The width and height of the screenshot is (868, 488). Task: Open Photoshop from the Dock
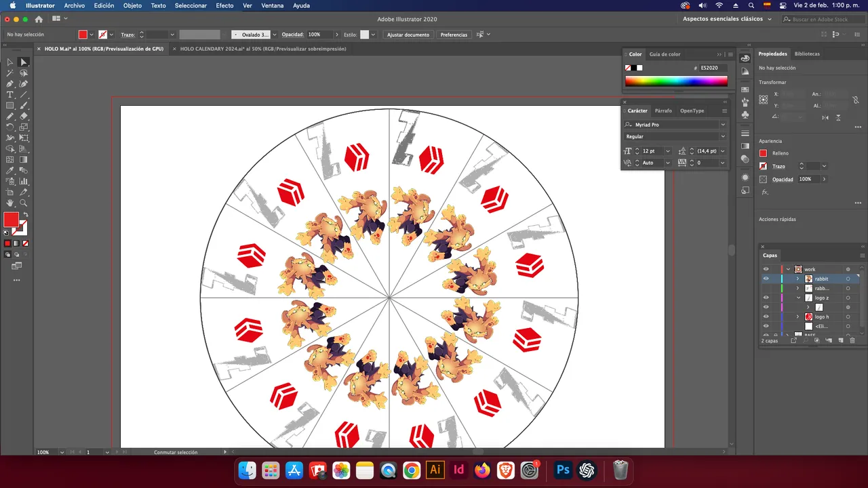tap(562, 470)
